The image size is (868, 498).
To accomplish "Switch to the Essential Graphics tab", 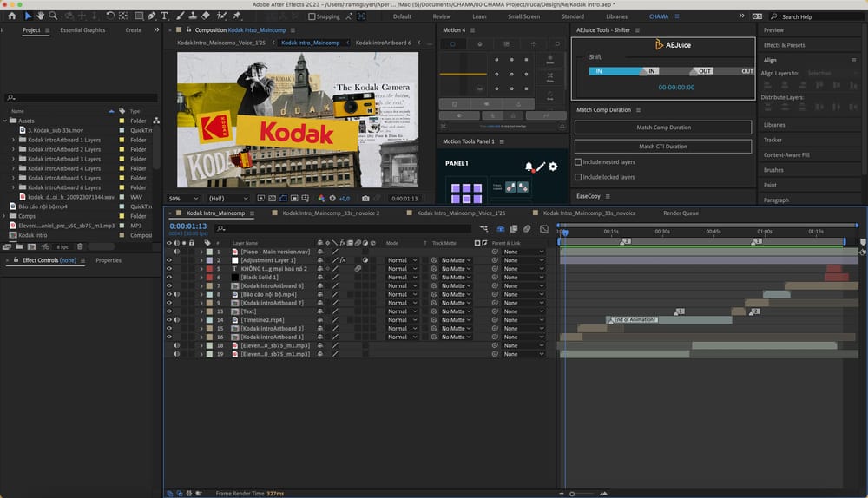I will coord(82,29).
